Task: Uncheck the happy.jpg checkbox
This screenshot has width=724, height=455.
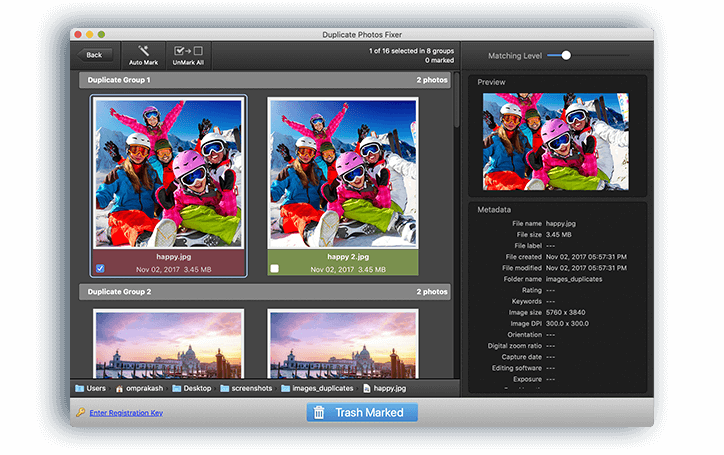Action: [x=99, y=268]
